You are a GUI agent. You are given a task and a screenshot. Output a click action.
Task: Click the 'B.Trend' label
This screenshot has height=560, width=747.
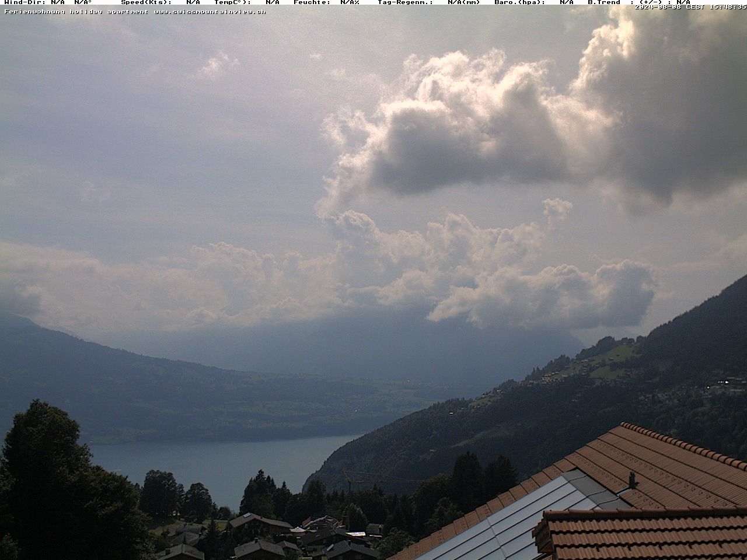tap(604, 2)
